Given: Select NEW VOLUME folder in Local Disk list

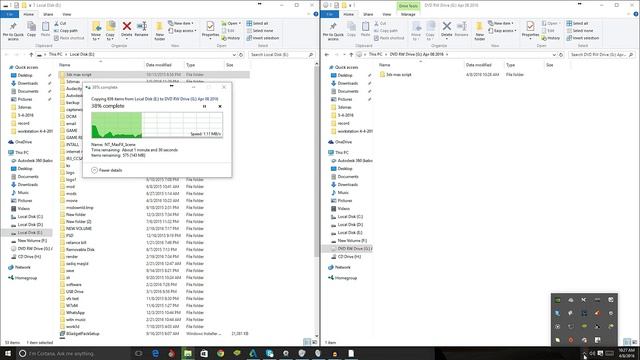Looking at the screenshot, I should [78, 229].
